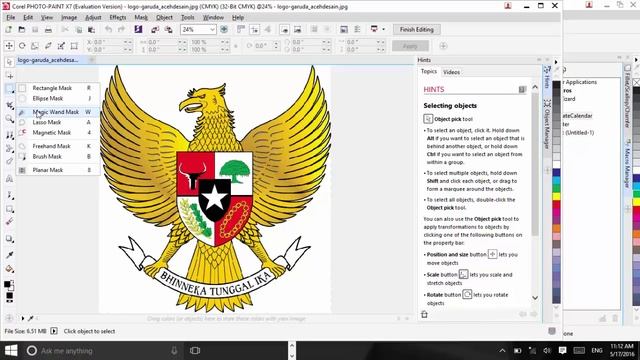Open the Mask menu
640x360 pixels.
click(141, 18)
